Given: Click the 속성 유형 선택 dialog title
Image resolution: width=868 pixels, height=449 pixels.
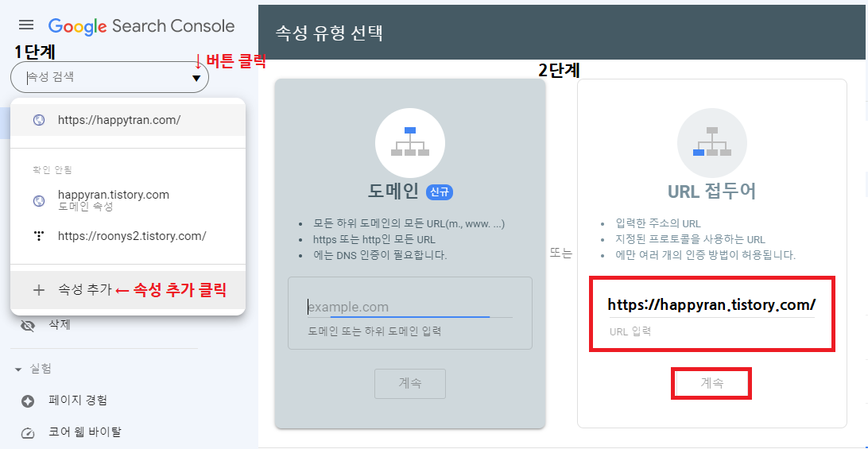Looking at the screenshot, I should [329, 33].
